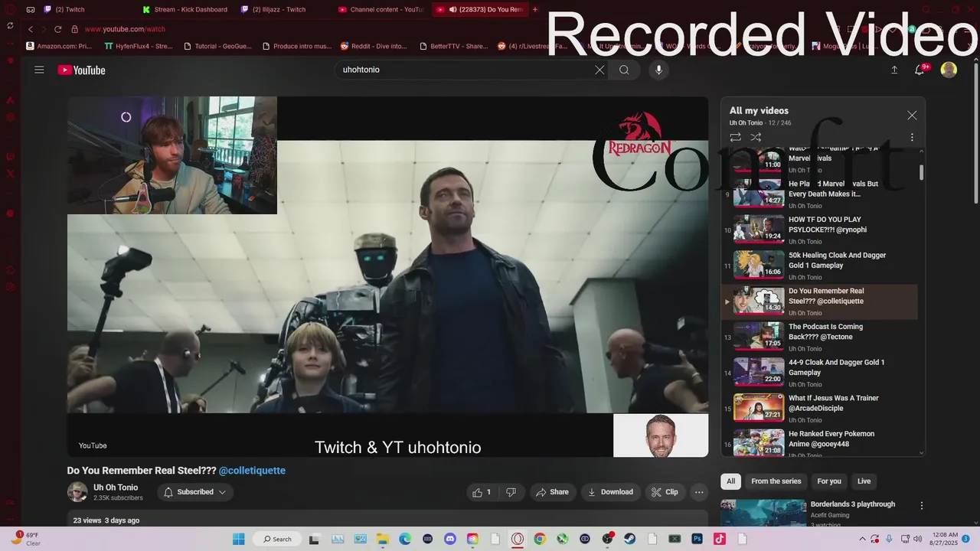The width and height of the screenshot is (980, 551).
Task: Open What If Jesus Was A Trainer video
Action: point(819,408)
